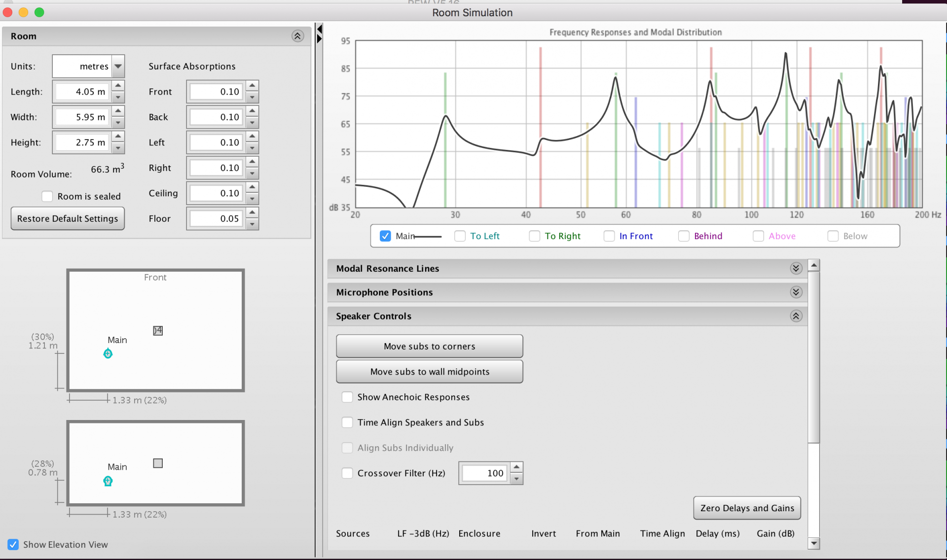Toggle the Main response checkbox
947x560 pixels.
385,236
